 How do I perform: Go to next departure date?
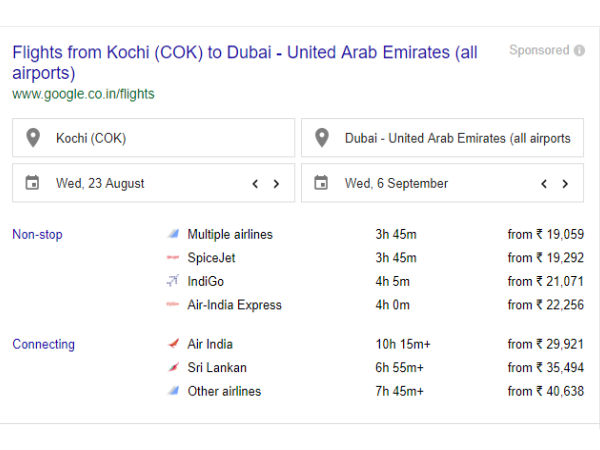coord(276,184)
